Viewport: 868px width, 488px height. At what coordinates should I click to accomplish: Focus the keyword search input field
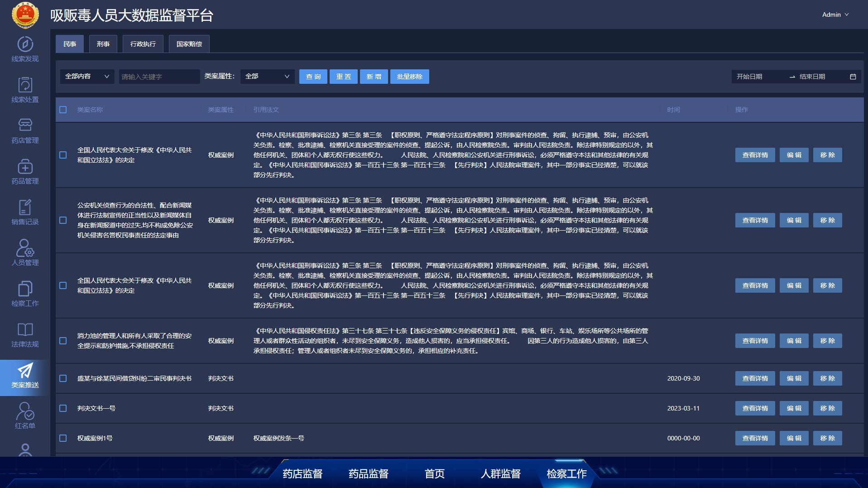(x=159, y=77)
